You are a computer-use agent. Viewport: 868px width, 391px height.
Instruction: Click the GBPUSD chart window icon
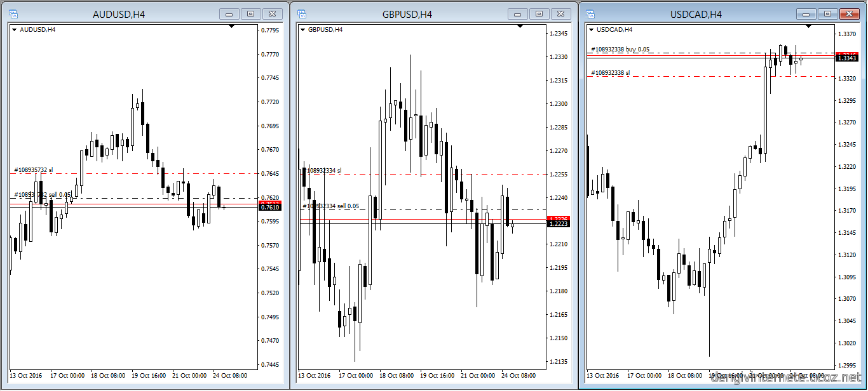coord(302,13)
